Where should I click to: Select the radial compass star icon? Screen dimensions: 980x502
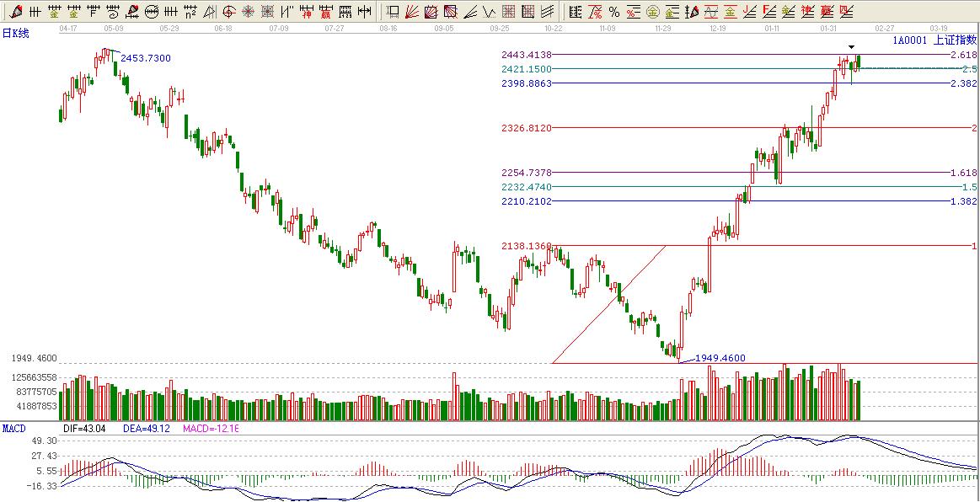coord(248,12)
